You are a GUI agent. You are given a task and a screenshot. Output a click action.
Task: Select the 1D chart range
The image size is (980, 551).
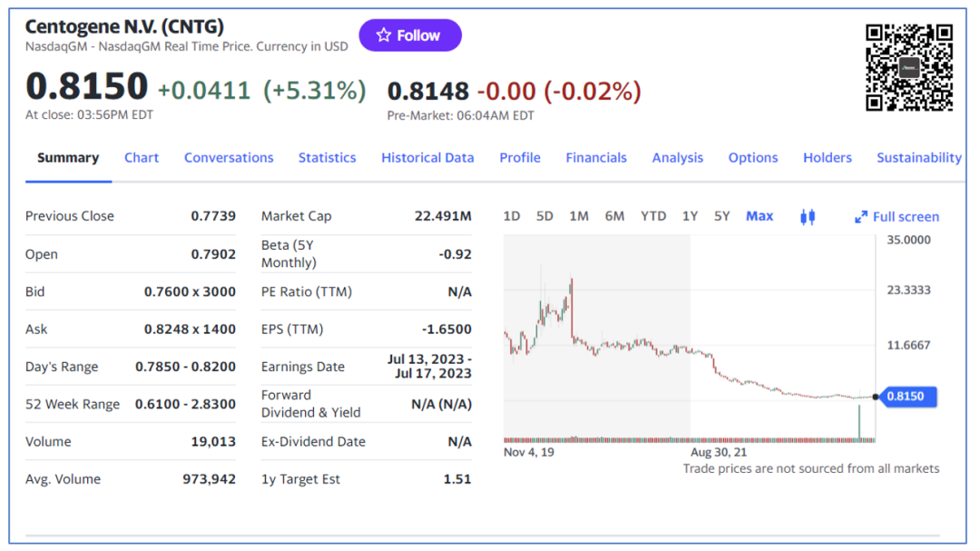point(512,216)
